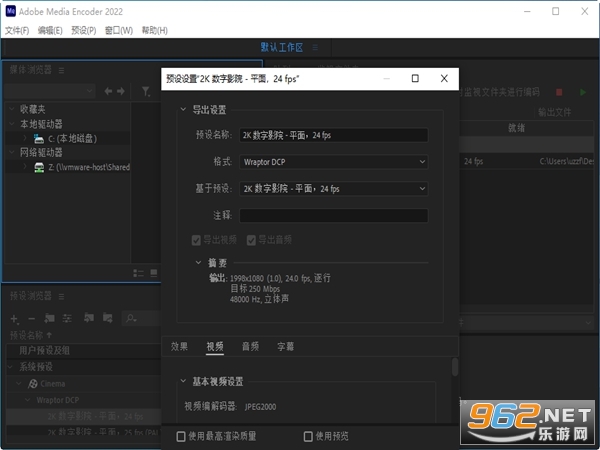Viewport: 600px width, 450px height.
Task: Click the Z: network drive icon
Action: (39, 167)
